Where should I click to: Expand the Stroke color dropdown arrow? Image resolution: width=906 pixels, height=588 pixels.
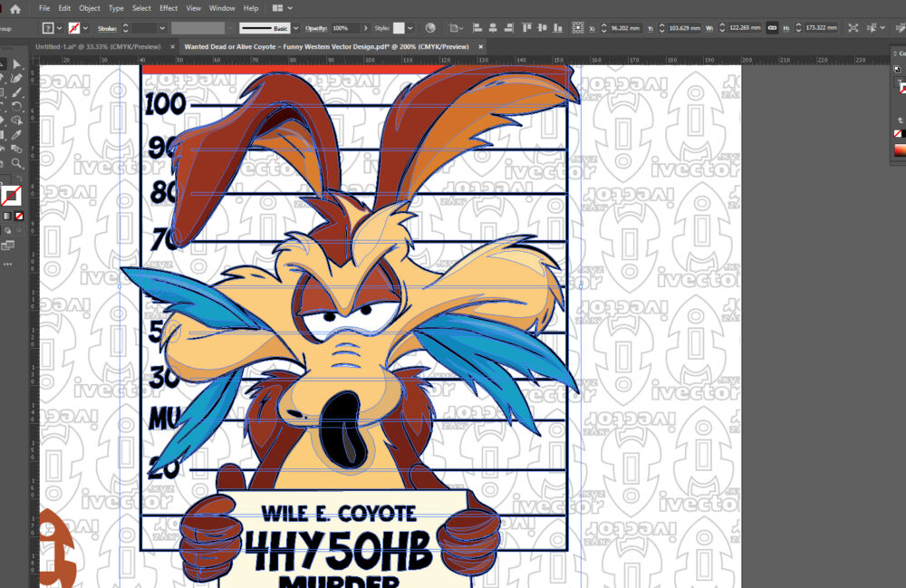point(85,28)
